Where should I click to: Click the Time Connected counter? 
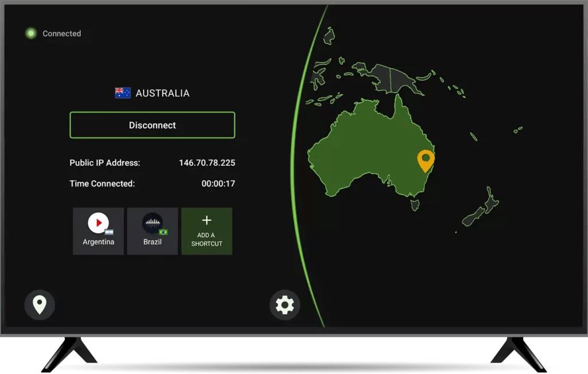(219, 184)
